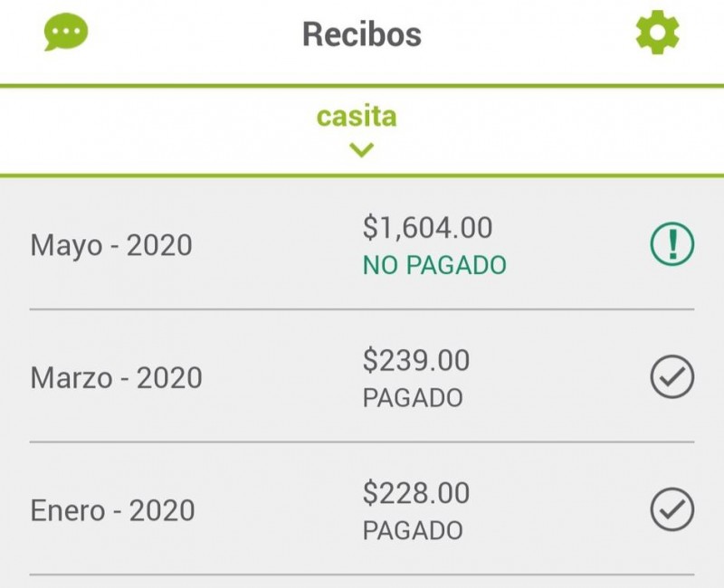Image resolution: width=724 pixels, height=588 pixels.
Task: Tap PAGADO status under $239.00
Action: pyautogui.click(x=413, y=398)
